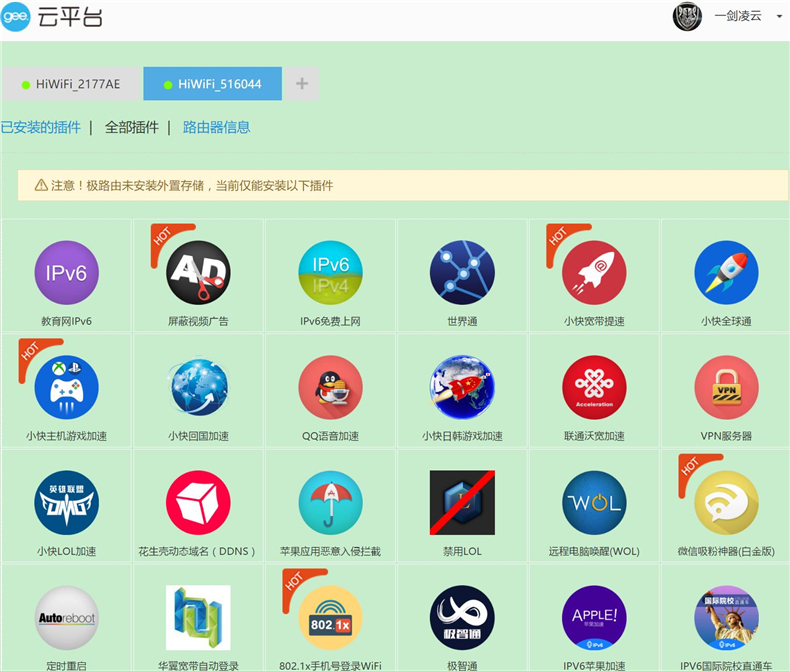790x671 pixels.
Task: Select the IPV6苹果加速 APPLE icon
Action: click(594, 618)
